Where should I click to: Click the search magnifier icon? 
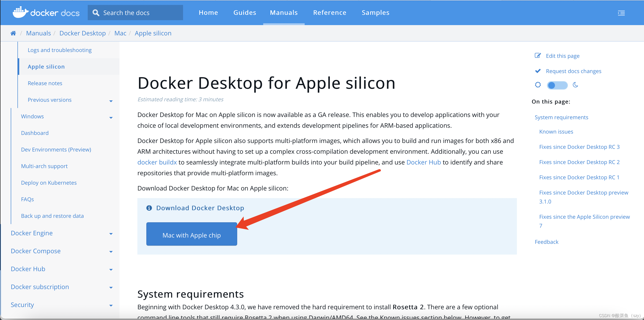pyautogui.click(x=96, y=13)
